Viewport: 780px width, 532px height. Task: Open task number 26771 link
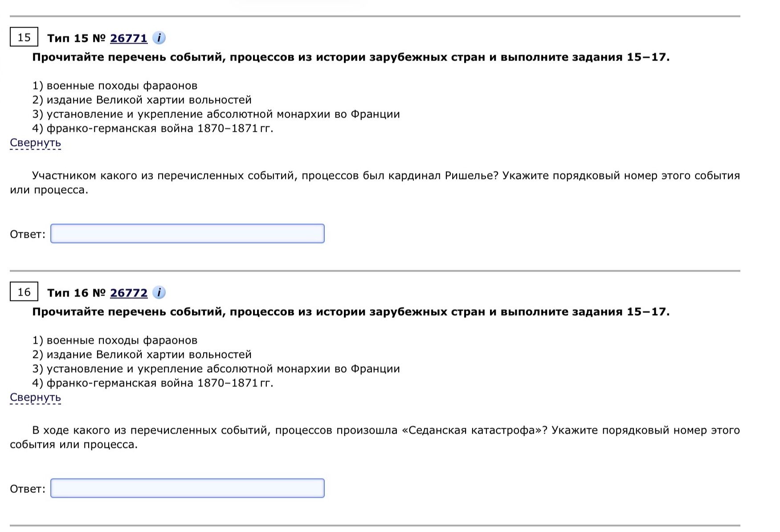pyautogui.click(x=129, y=38)
